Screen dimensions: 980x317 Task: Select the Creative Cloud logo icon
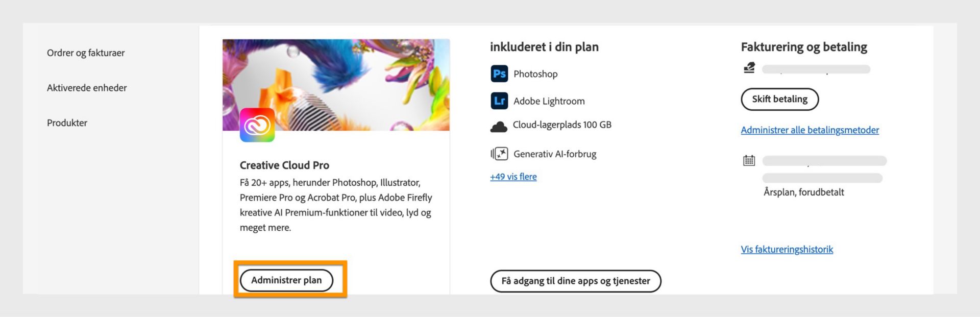[258, 124]
